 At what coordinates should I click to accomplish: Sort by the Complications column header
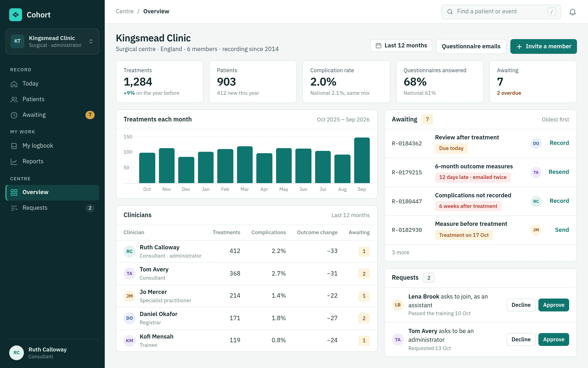(269, 233)
